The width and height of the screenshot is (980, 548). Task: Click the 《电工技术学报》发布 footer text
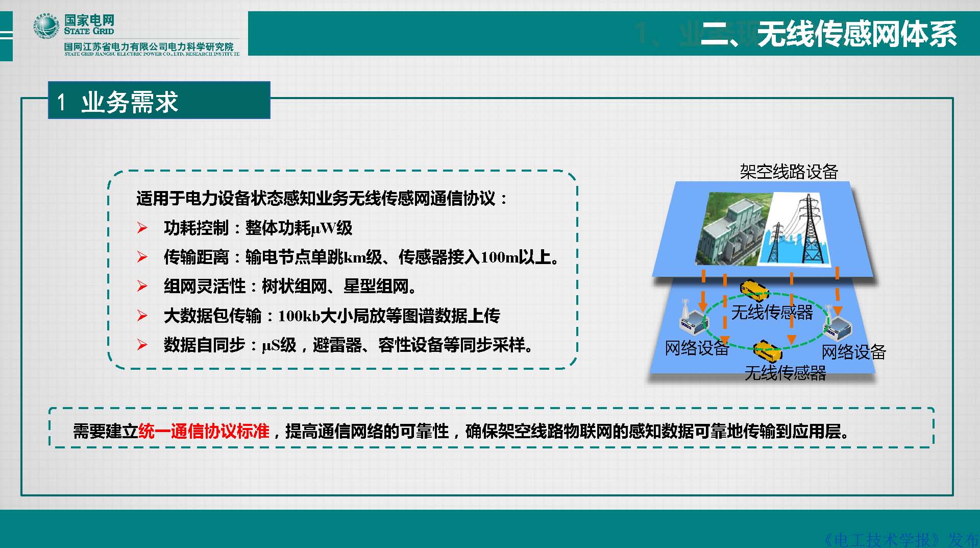click(900, 539)
